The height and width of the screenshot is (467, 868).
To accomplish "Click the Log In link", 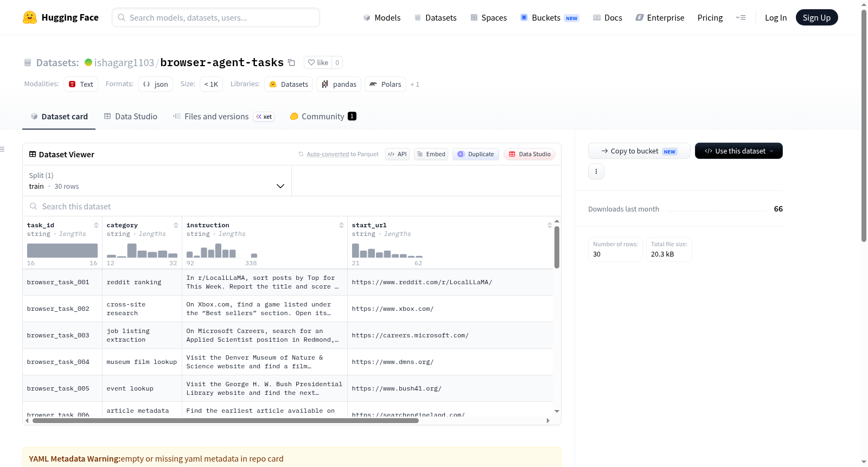I will (x=776, y=17).
